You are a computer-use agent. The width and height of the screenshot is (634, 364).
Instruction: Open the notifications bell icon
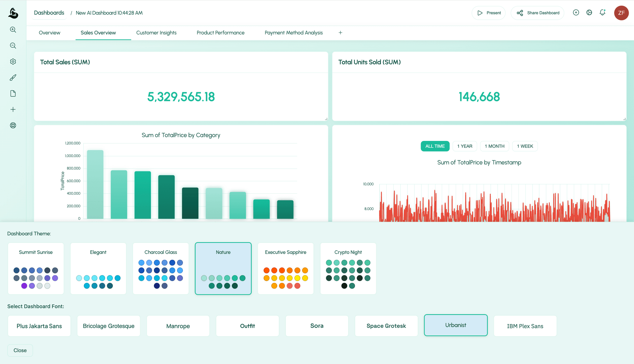[603, 13]
